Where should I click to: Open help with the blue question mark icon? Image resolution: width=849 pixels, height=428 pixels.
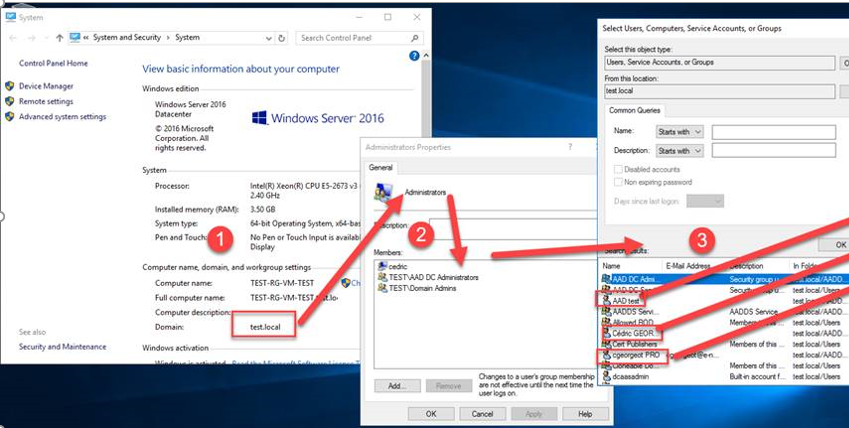pyautogui.click(x=414, y=56)
